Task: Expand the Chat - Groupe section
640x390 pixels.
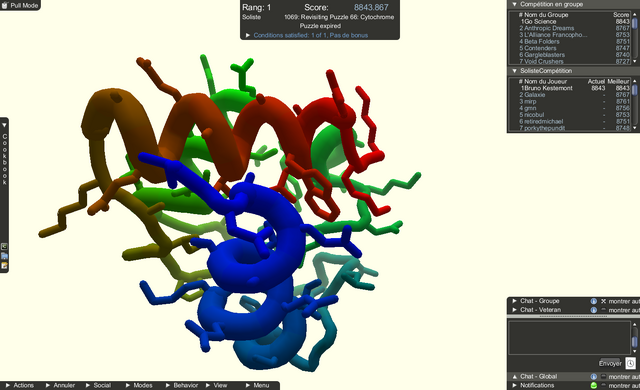Action: click(514, 301)
